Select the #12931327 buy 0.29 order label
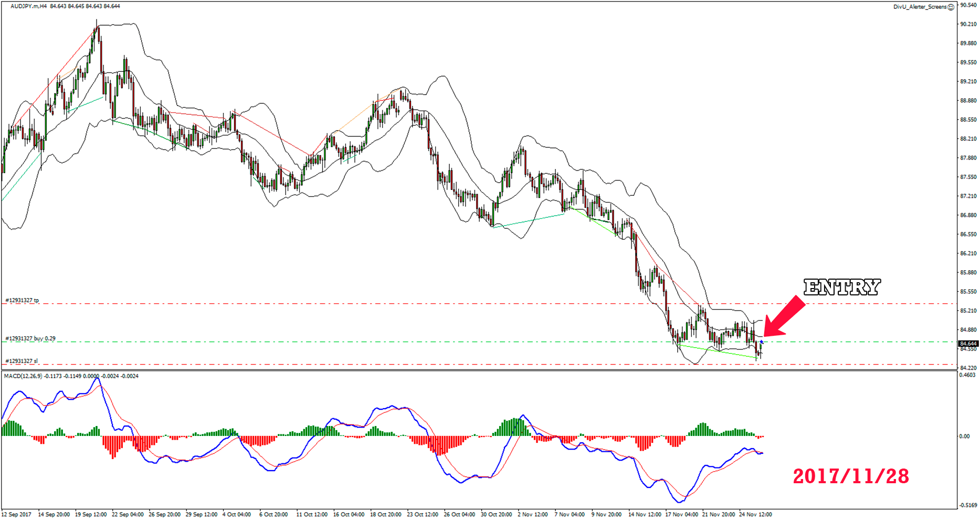Image resolution: width=980 pixels, height=521 pixels. point(30,338)
